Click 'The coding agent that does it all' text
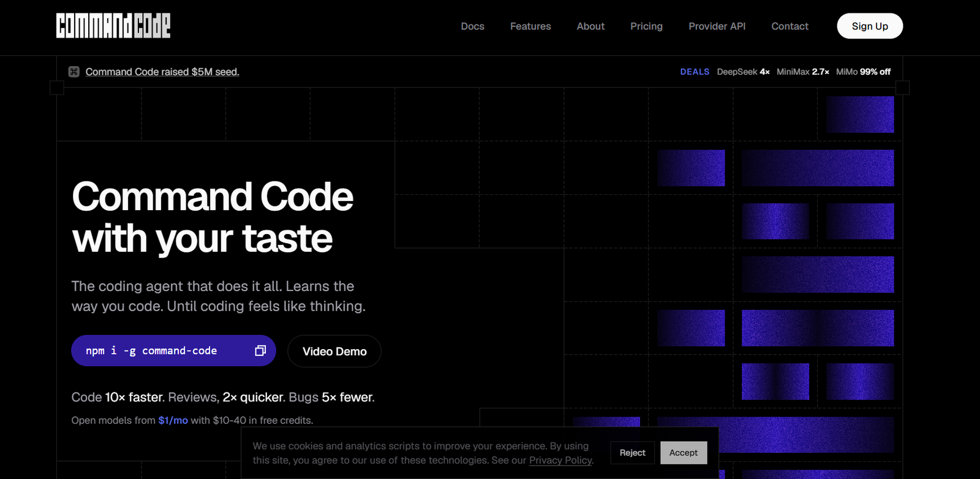This screenshot has height=479, width=980. (176, 286)
